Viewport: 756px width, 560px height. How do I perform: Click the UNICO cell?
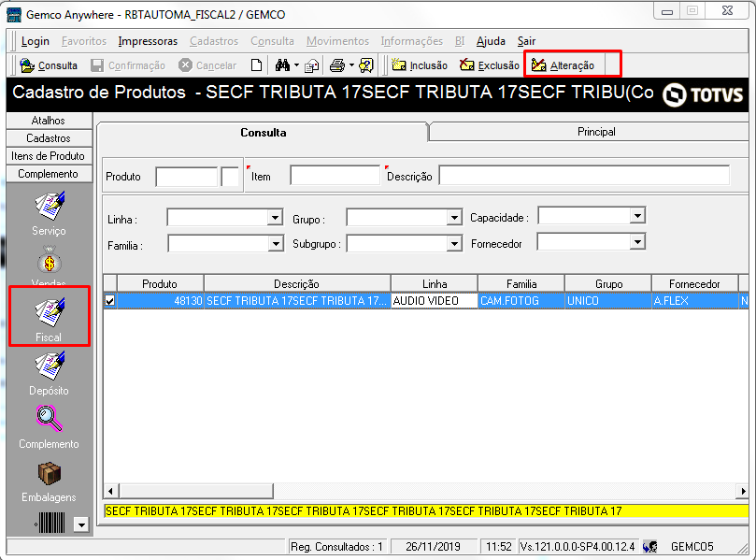point(608,301)
